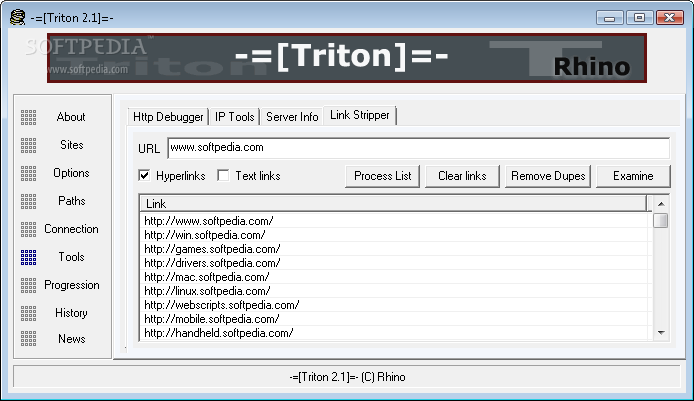Click the grid icon beside About
Viewport: 694px width, 401px height.
(x=28, y=117)
